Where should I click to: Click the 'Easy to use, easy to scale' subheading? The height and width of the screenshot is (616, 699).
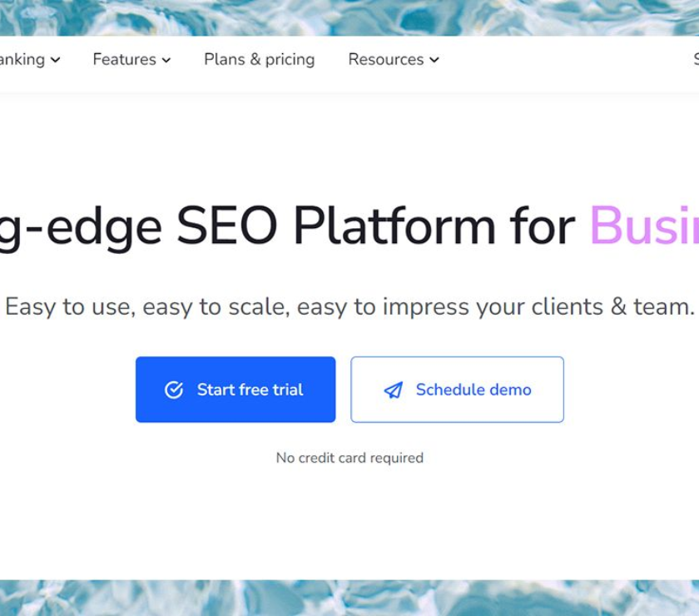point(349,306)
